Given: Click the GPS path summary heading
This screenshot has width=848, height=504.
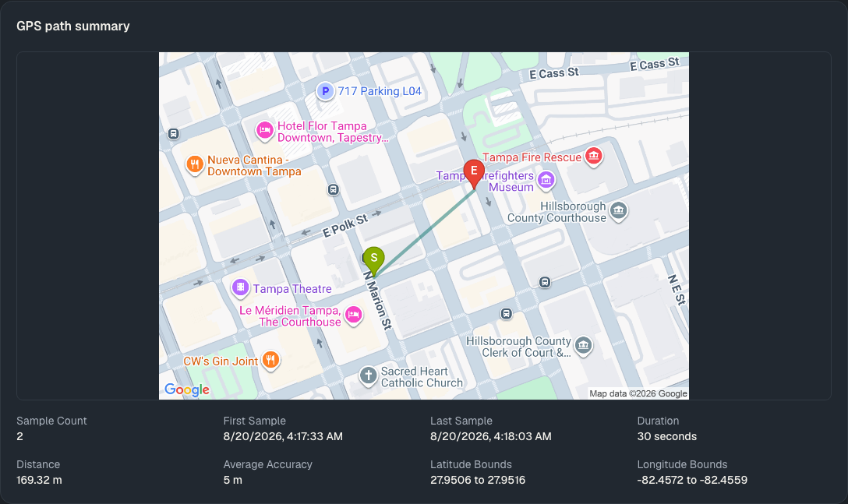Looking at the screenshot, I should [73, 26].
